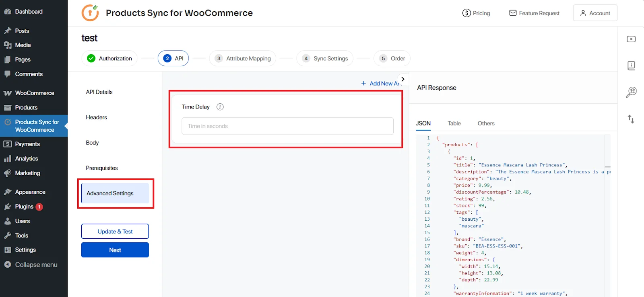Click the Account button

[x=595, y=13]
